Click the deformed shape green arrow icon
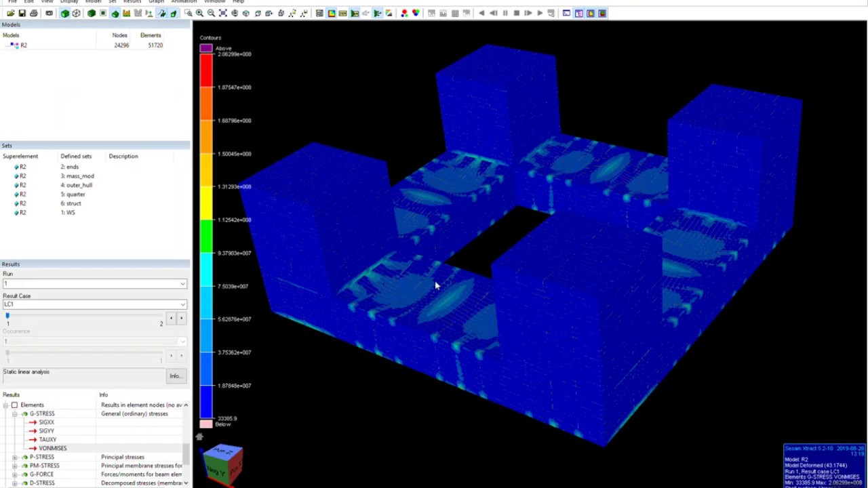Viewport: 868px width, 488px height. click(161, 13)
